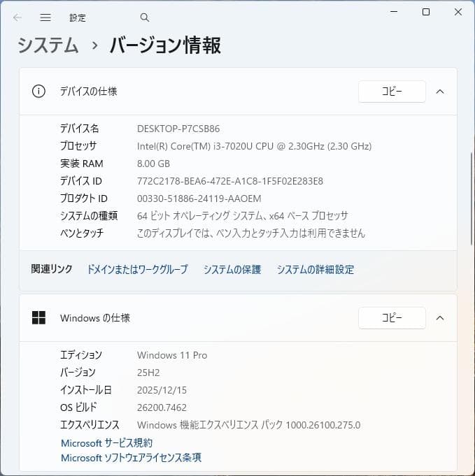Click the バージョン情報 page heading

165,45
